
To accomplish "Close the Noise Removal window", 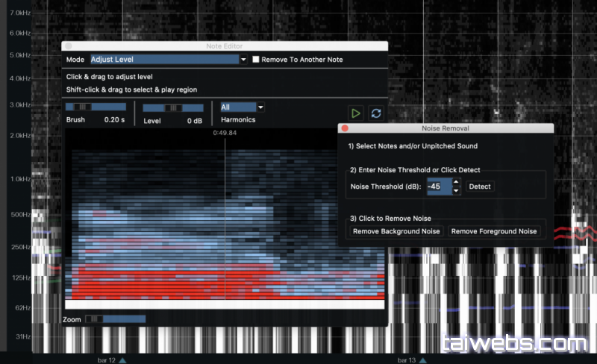I will 345,128.
